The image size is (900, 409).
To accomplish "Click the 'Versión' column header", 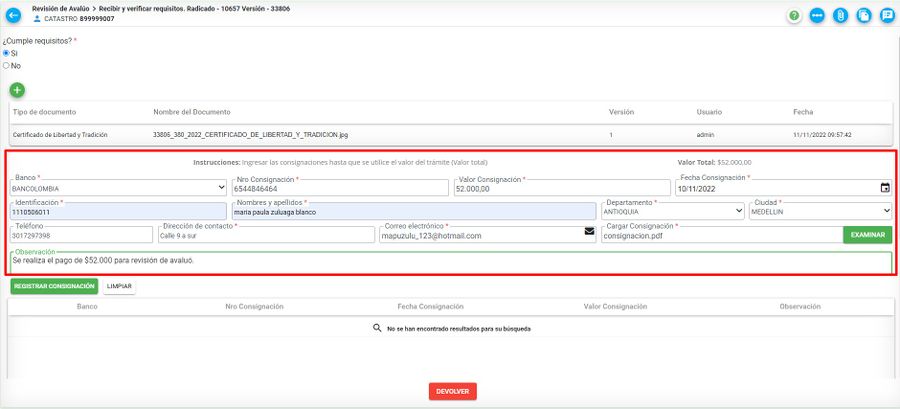I will click(621, 112).
